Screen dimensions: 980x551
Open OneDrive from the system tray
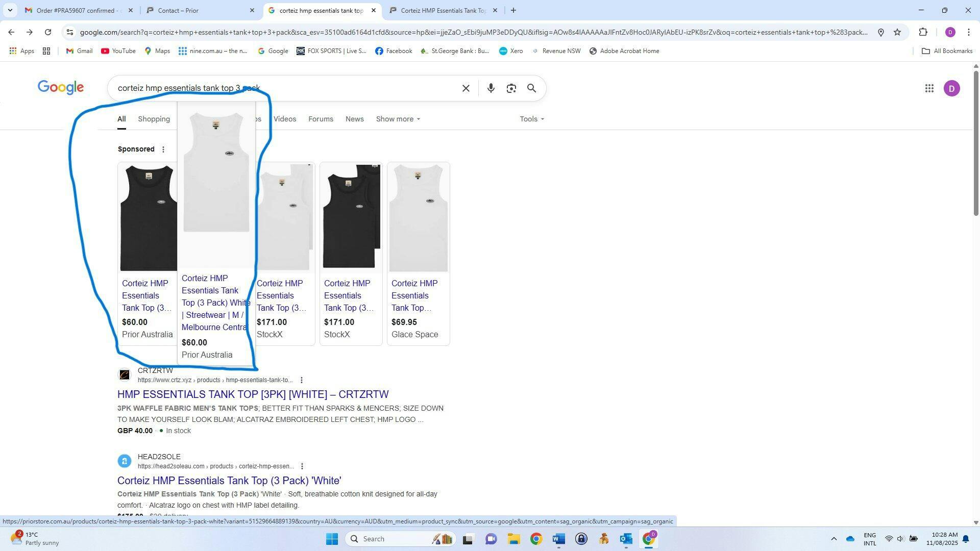click(850, 539)
